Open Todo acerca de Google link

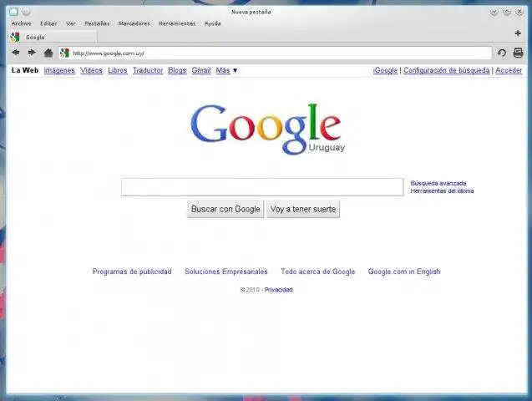(x=318, y=272)
